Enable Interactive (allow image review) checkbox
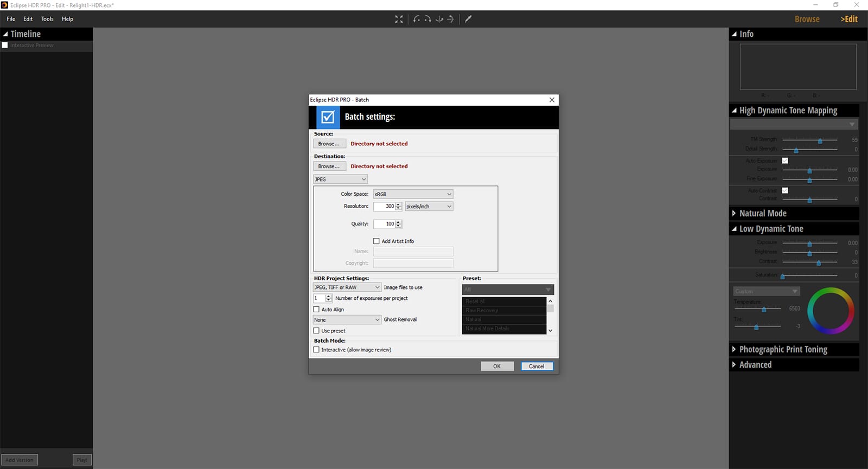The width and height of the screenshot is (868, 469). (x=316, y=350)
